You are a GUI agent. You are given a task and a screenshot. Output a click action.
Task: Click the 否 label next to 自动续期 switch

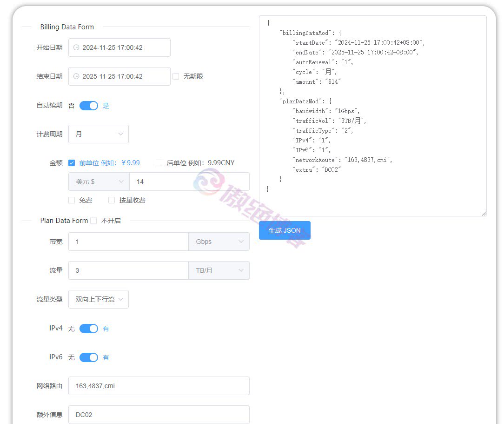pyautogui.click(x=71, y=106)
